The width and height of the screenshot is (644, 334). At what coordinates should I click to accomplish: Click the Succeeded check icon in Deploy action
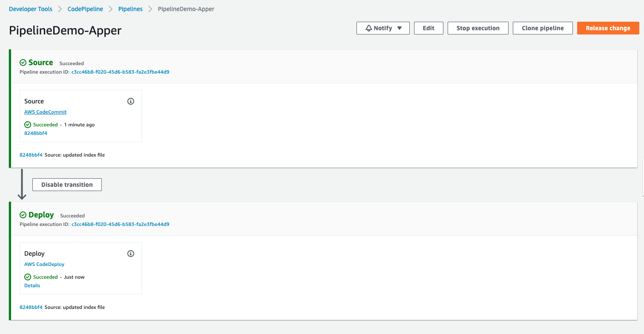pos(28,277)
